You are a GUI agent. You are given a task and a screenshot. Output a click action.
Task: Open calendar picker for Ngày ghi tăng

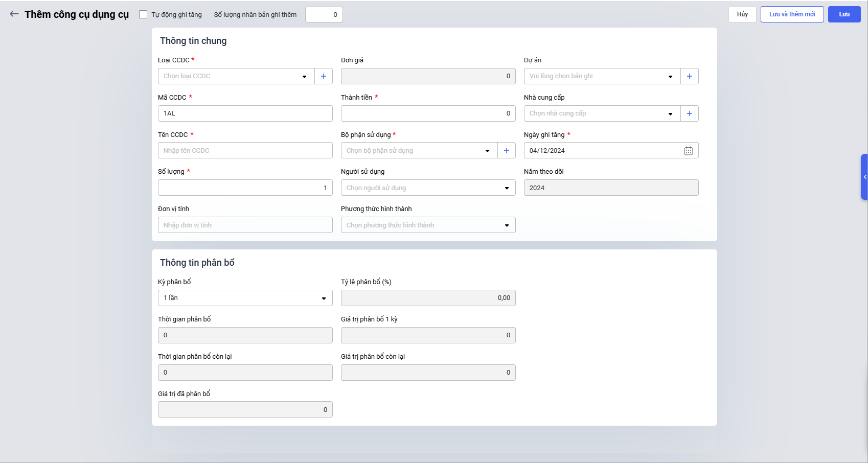pos(688,151)
